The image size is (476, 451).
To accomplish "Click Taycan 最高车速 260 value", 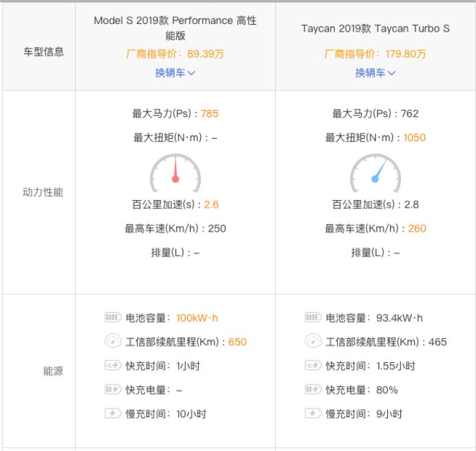I will pyautogui.click(x=417, y=228).
